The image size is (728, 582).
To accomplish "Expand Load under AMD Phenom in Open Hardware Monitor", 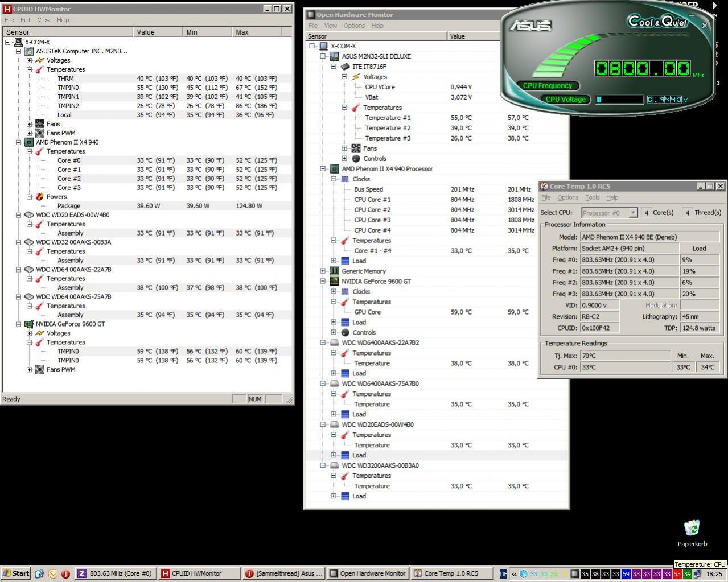I will pos(334,261).
